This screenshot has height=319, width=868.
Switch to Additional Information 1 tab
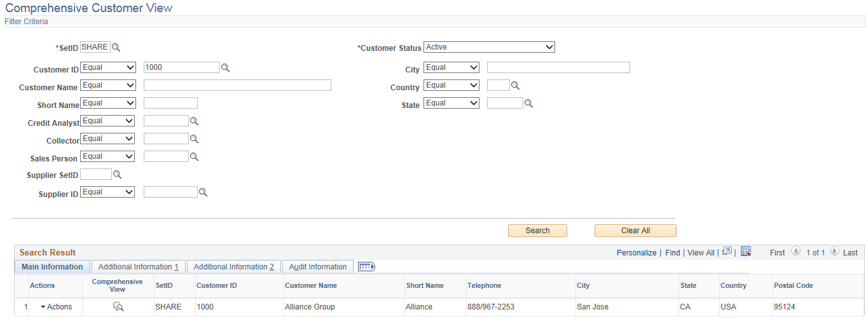point(139,267)
